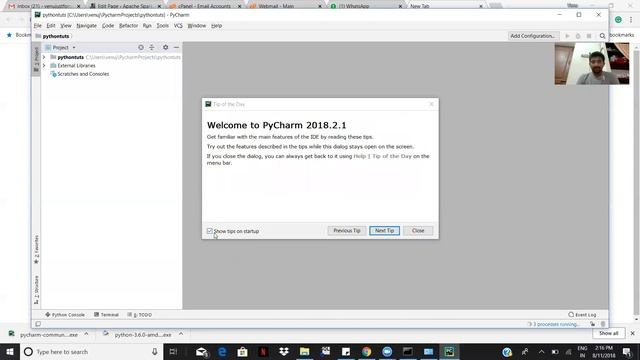Click the clock showing 2:16 PM
This screenshot has width=640, height=360.
point(604,348)
